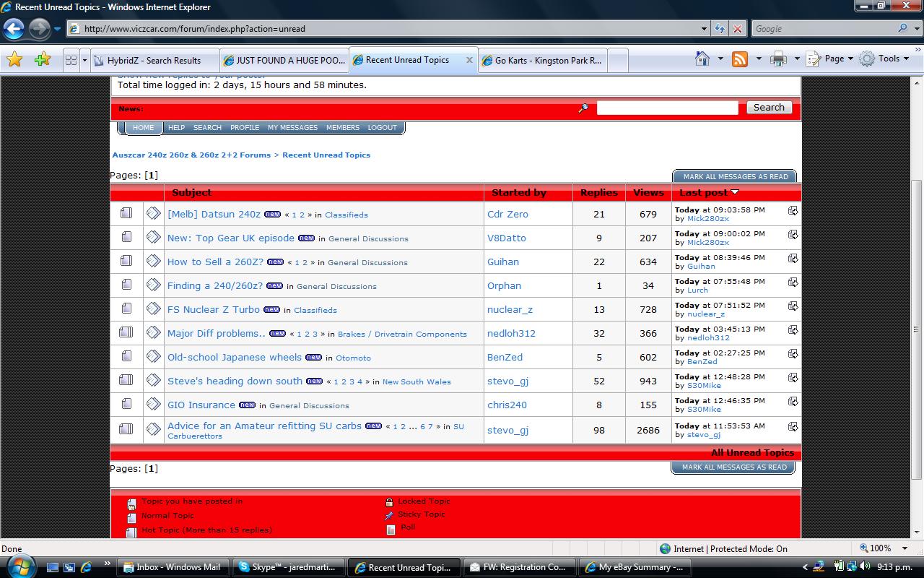Open the Favorites Center star icon

(14, 60)
